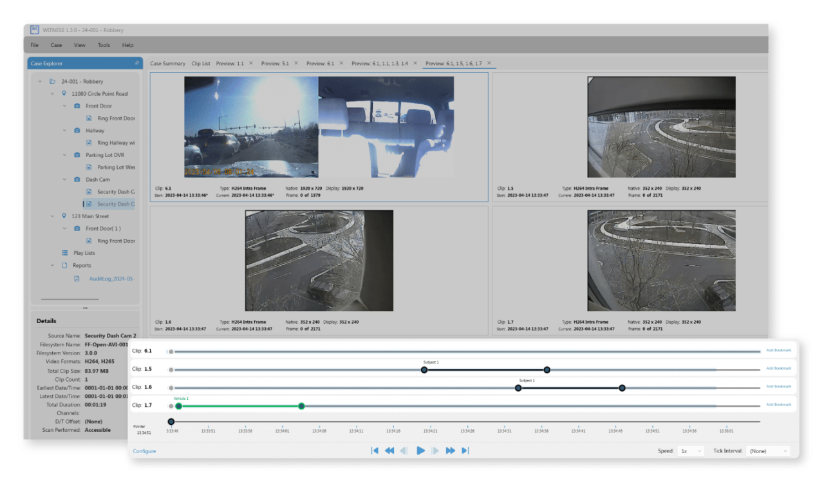Image resolution: width=824 pixels, height=504 pixels.
Task: Click the Subject 1 marker on Clip 1.5 timeline
Action: (424, 370)
